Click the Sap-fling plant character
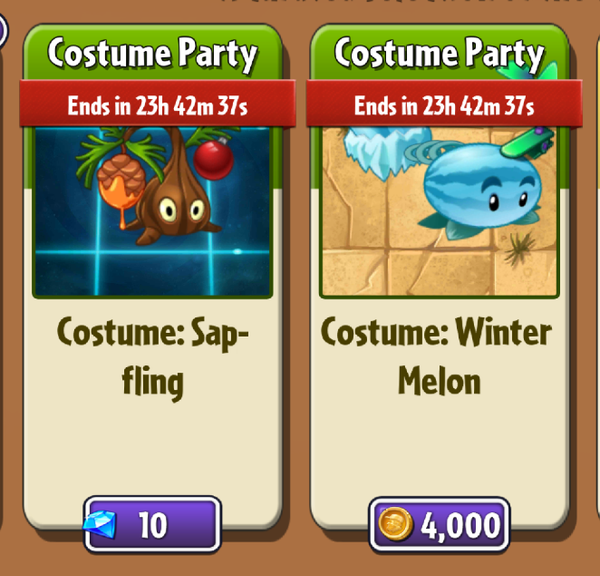The height and width of the screenshot is (576, 600). pos(176,199)
